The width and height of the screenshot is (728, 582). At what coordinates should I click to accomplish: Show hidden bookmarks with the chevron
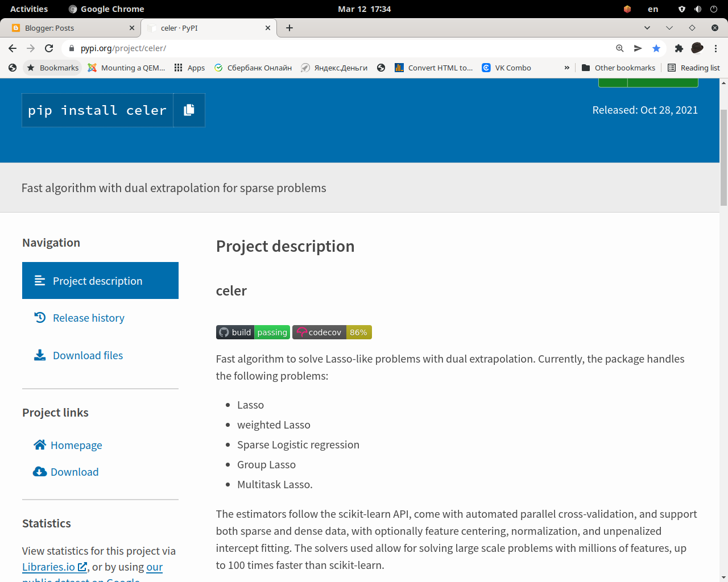[x=566, y=68]
